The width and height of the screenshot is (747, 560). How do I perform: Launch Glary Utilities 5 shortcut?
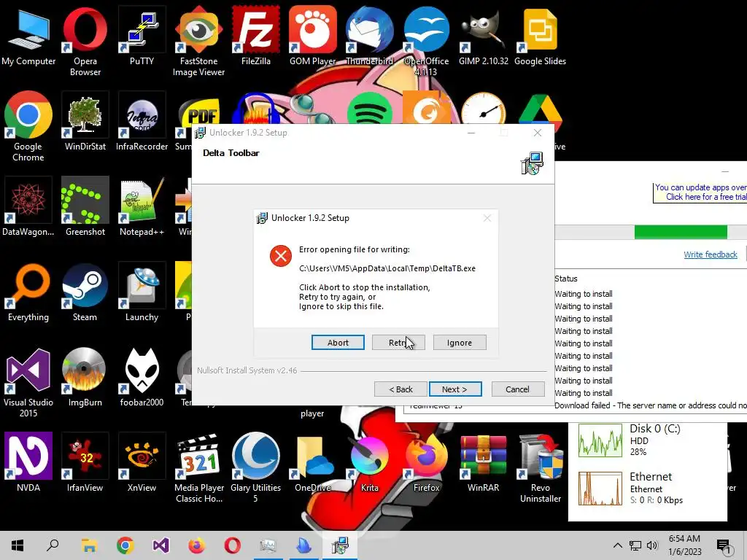(256, 467)
